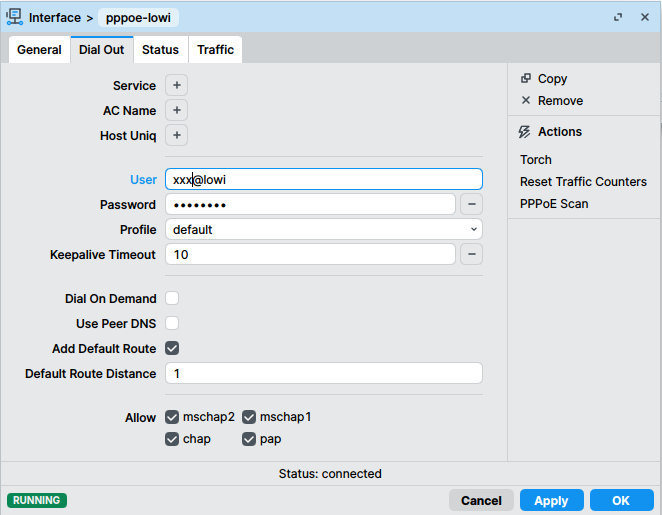This screenshot has width=662, height=515.
Task: Enable Dial On Demand checkbox
Action: coord(172,298)
